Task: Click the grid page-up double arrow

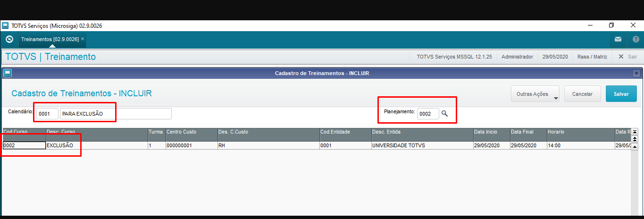Action: click(635, 139)
